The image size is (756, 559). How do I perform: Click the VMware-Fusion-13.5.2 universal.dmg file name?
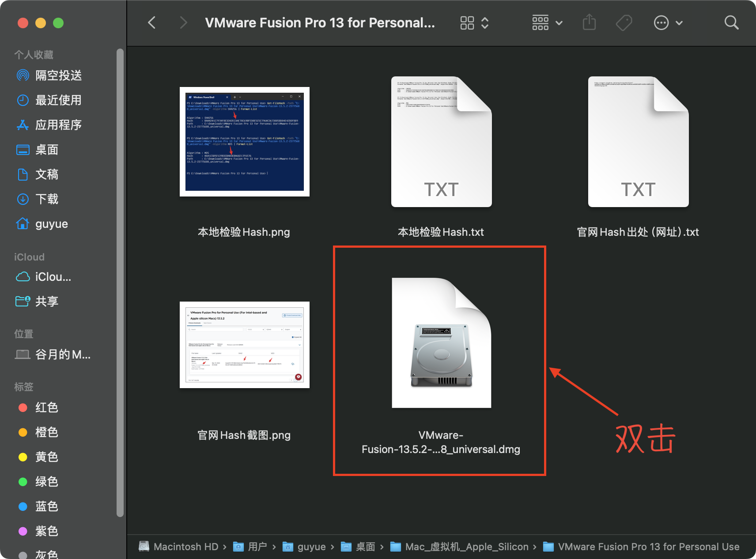click(x=441, y=442)
